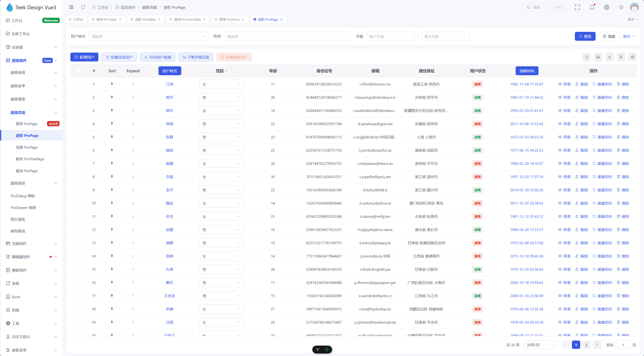Open 创建 ProPage in the sidebar
This screenshot has height=356, width=644.
tap(26, 147)
